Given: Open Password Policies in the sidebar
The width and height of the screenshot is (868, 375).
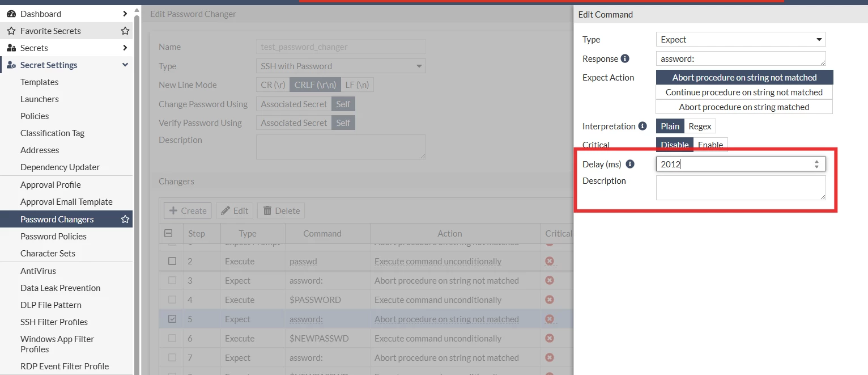Looking at the screenshot, I should [x=53, y=236].
